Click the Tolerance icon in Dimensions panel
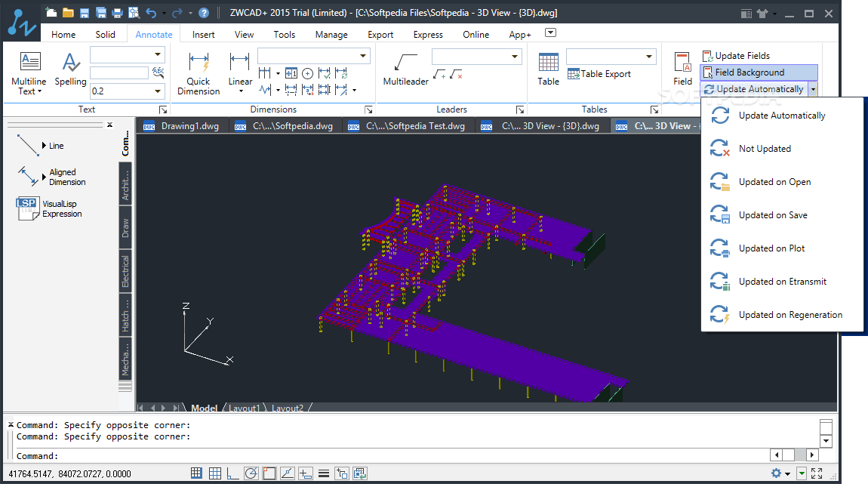Image resolution: width=868 pixels, height=484 pixels. 291,73
